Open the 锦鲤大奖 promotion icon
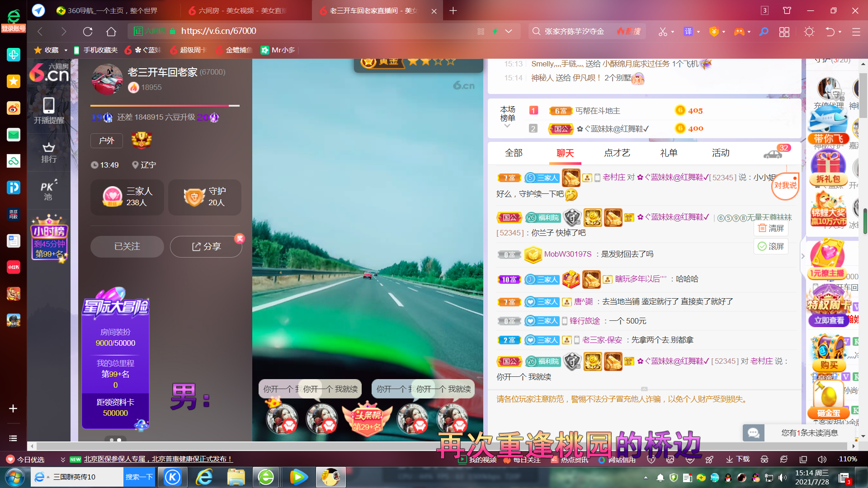The width and height of the screenshot is (868, 488). pyautogui.click(x=828, y=210)
